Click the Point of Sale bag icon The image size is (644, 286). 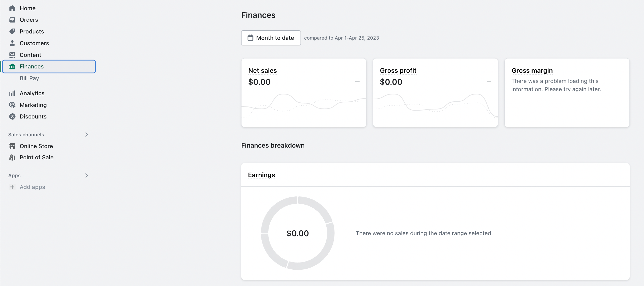[x=12, y=157]
